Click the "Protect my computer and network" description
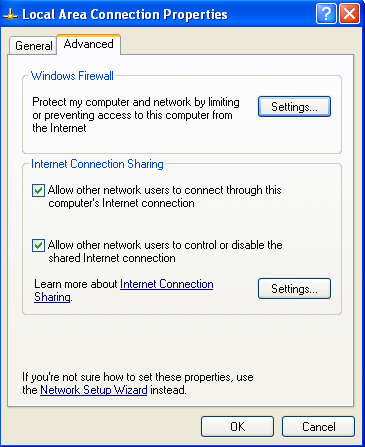 136,115
